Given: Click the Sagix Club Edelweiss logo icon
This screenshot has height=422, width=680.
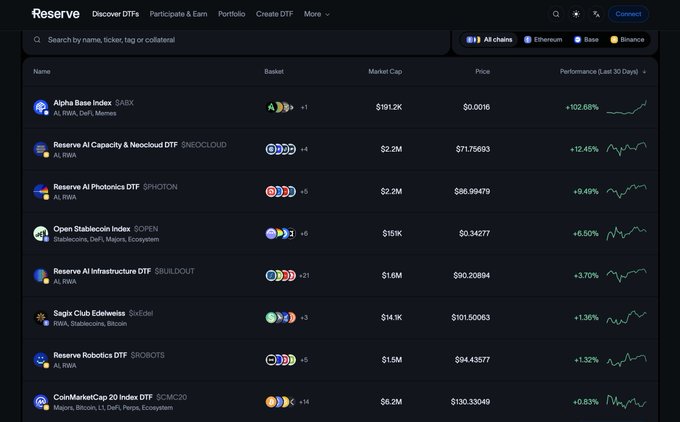Looking at the screenshot, I should tap(41, 317).
